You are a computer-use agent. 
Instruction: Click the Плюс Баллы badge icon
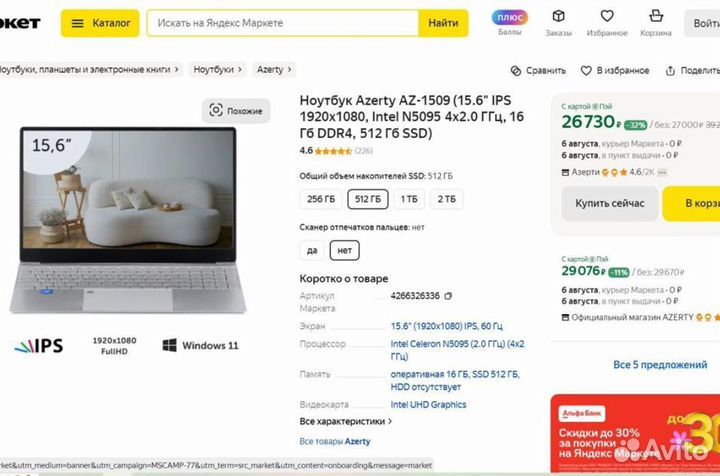510,17
